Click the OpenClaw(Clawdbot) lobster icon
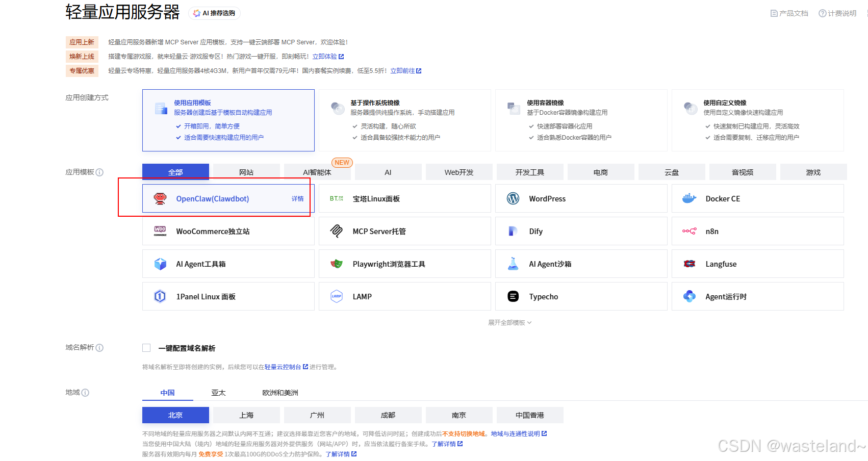 click(x=160, y=199)
